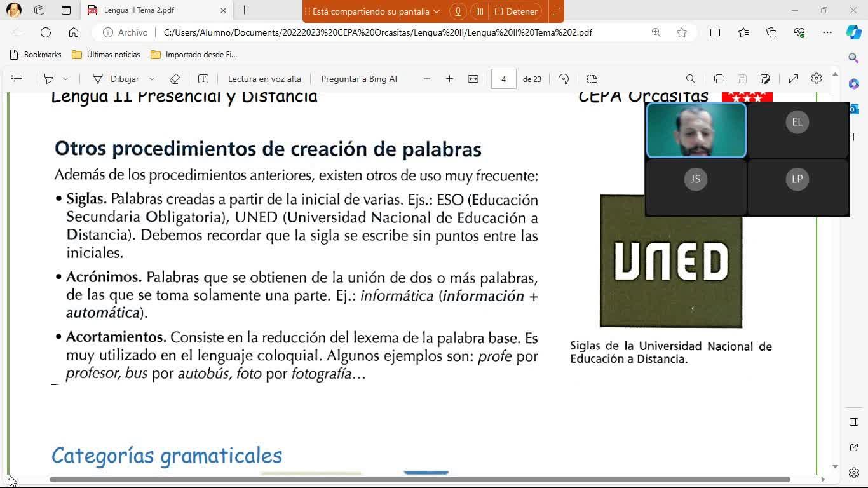Click the page number input field
This screenshot has width=868, height=488.
pos(503,79)
